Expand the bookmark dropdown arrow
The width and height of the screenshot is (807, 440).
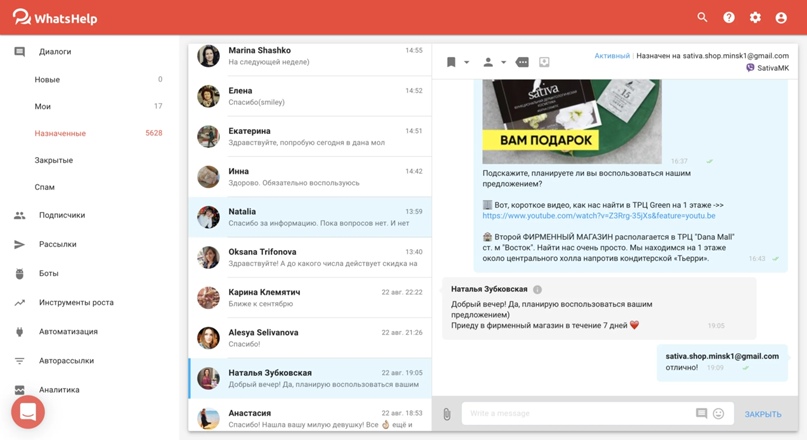(466, 63)
